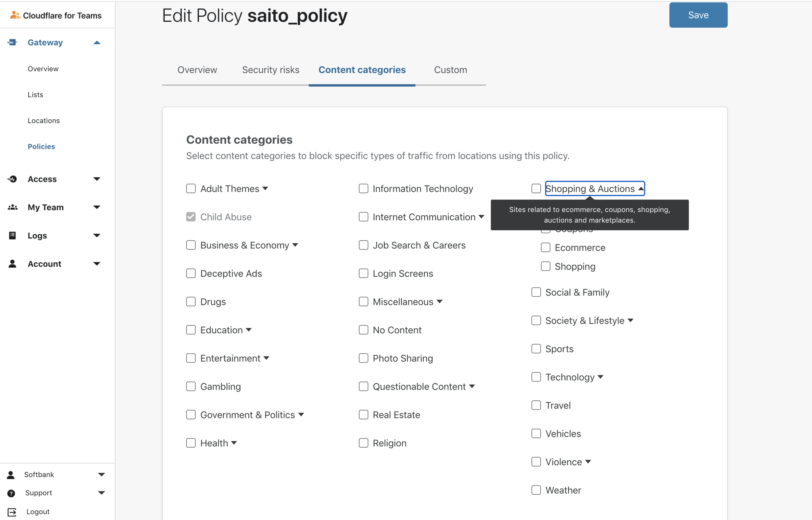Collapse the Shopping & Auctions category

641,189
